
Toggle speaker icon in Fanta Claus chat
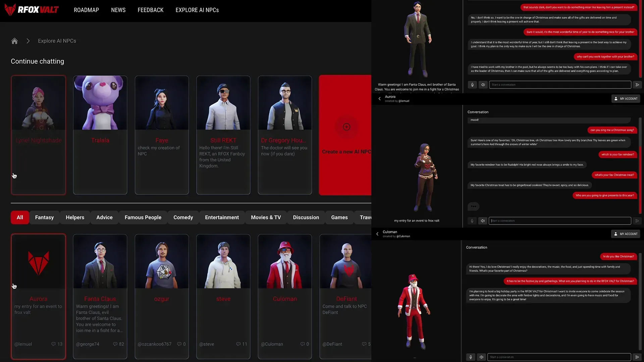tap(483, 85)
